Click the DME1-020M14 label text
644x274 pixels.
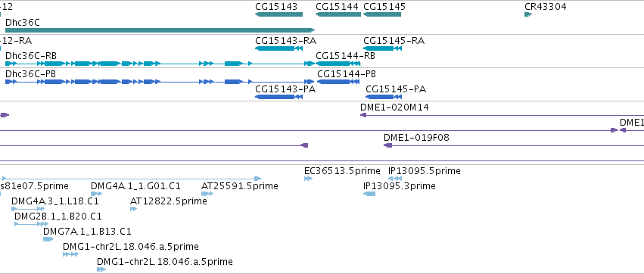pyautogui.click(x=394, y=107)
